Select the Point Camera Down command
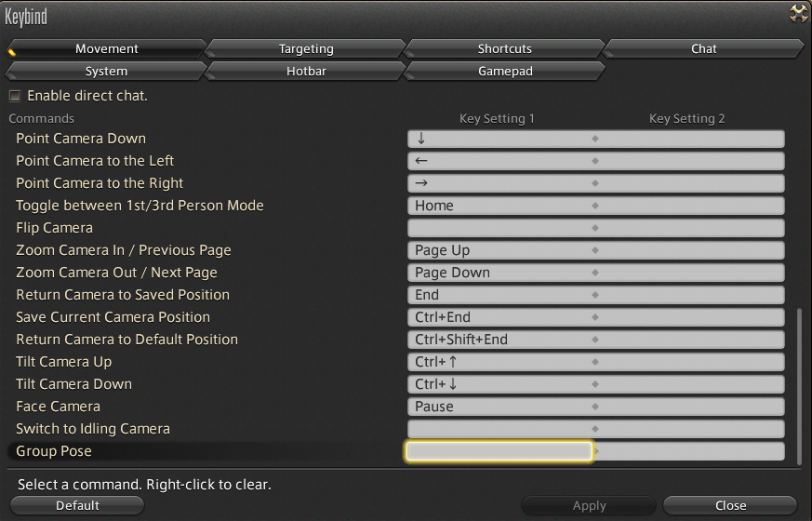This screenshot has width=812, height=521. (x=81, y=139)
